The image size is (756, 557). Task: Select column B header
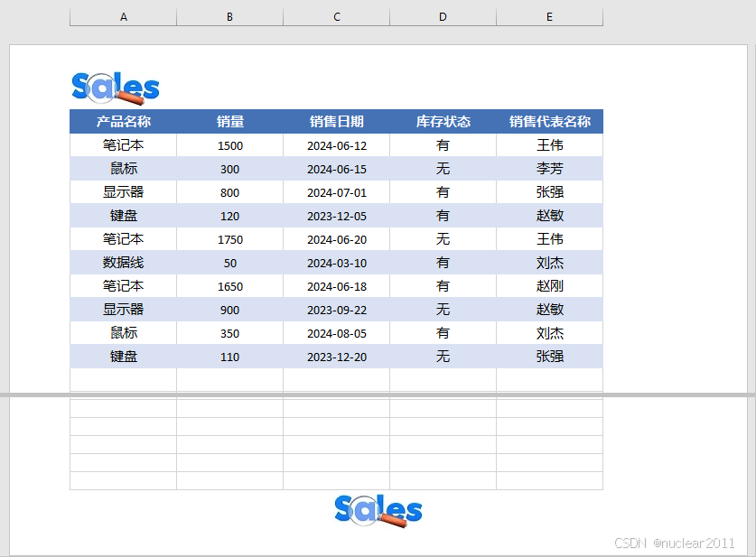tap(230, 17)
